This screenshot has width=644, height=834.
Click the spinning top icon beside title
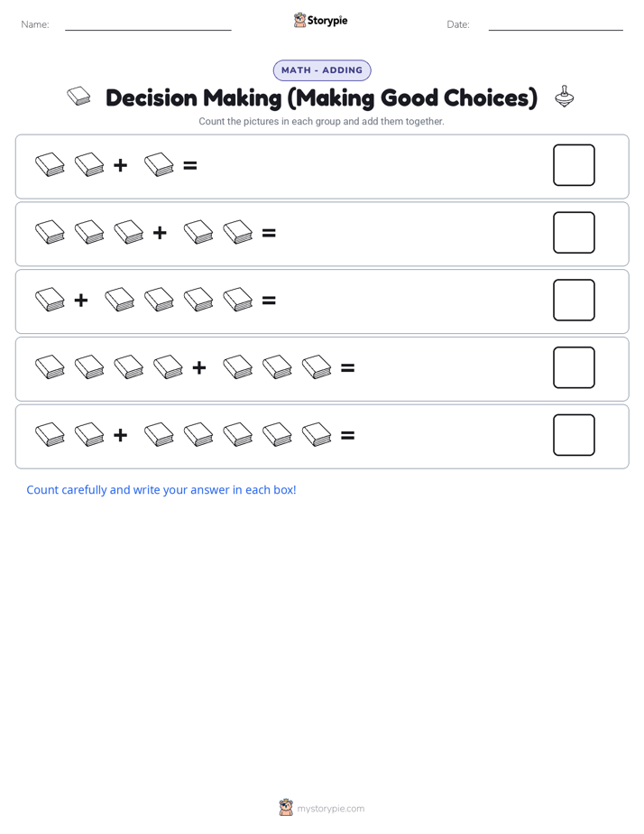point(564,97)
